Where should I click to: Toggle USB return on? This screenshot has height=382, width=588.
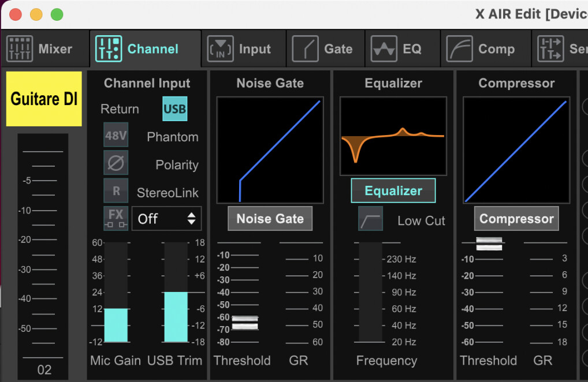[x=175, y=108]
